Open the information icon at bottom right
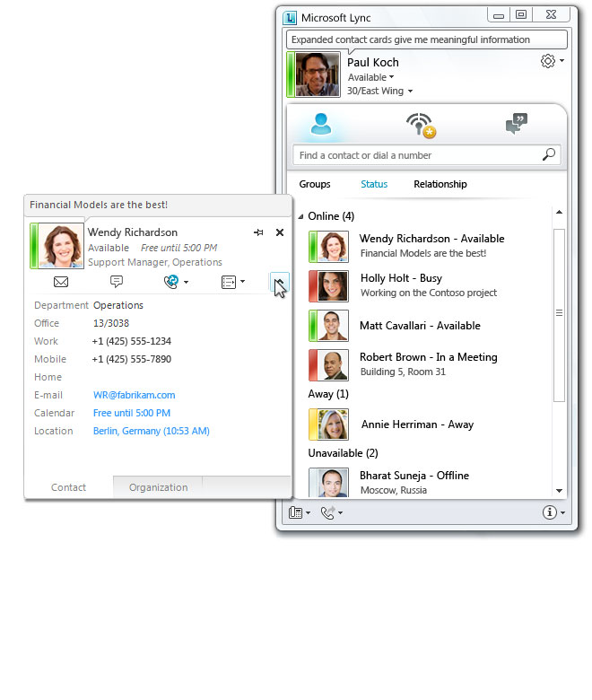Image resolution: width=592 pixels, height=700 pixels. [550, 512]
